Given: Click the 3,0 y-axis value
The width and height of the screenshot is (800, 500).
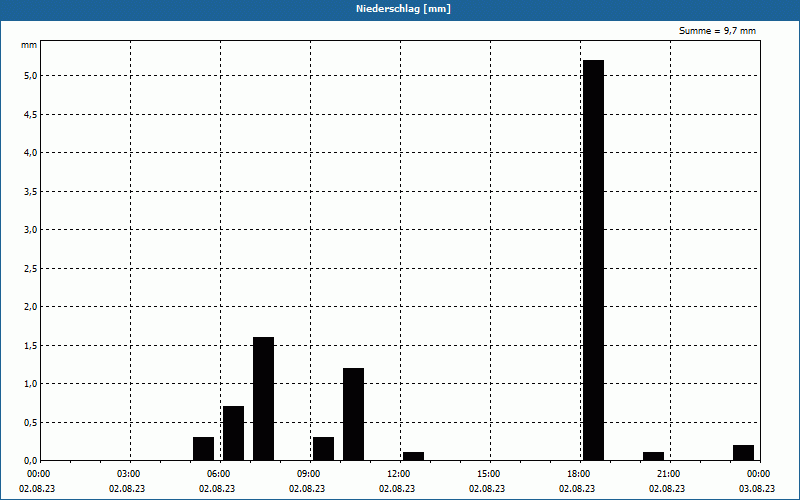Looking at the screenshot, I should tap(30, 230).
